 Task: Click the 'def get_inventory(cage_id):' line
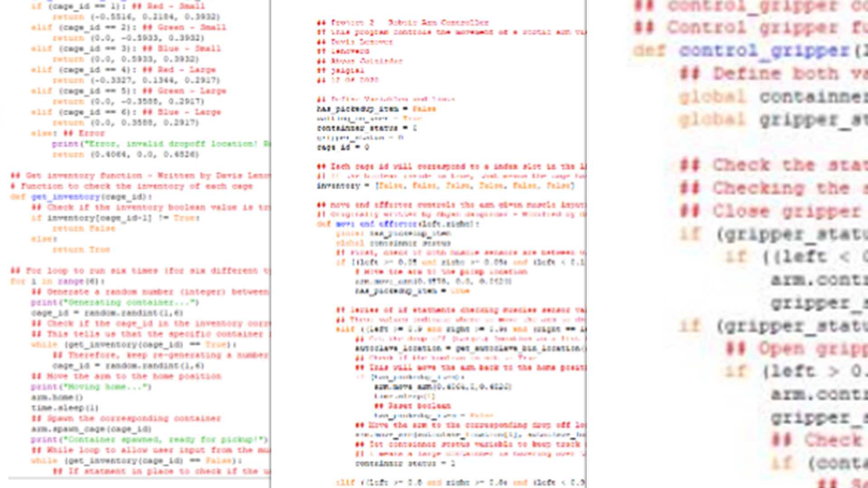(81, 197)
